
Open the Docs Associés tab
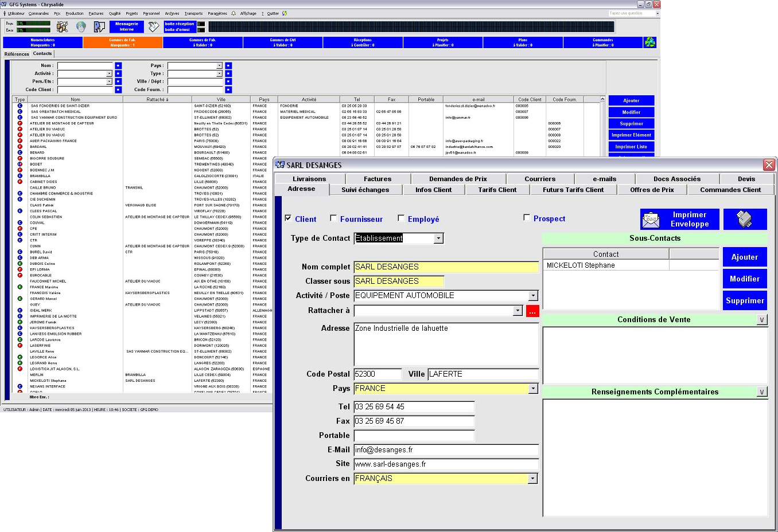677,179
